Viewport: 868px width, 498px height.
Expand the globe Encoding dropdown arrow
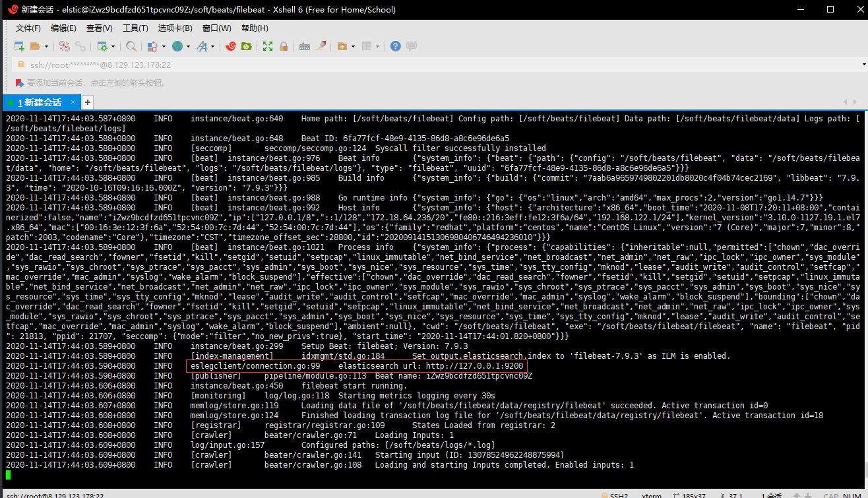coord(188,46)
